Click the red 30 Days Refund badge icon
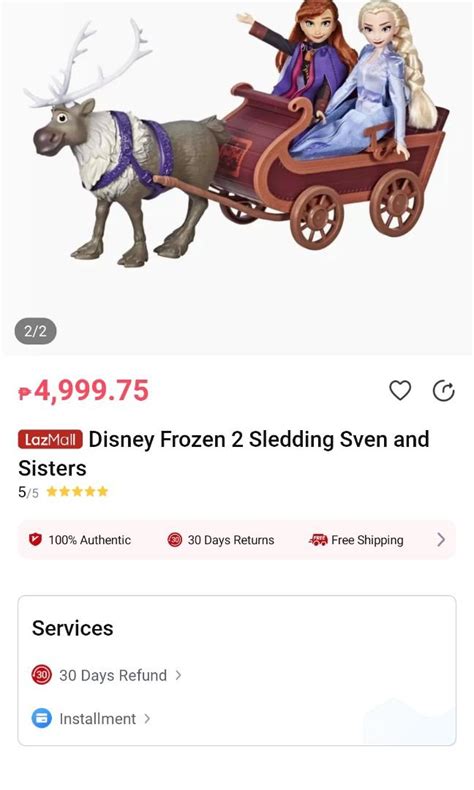The width and height of the screenshot is (474, 790). point(41,675)
